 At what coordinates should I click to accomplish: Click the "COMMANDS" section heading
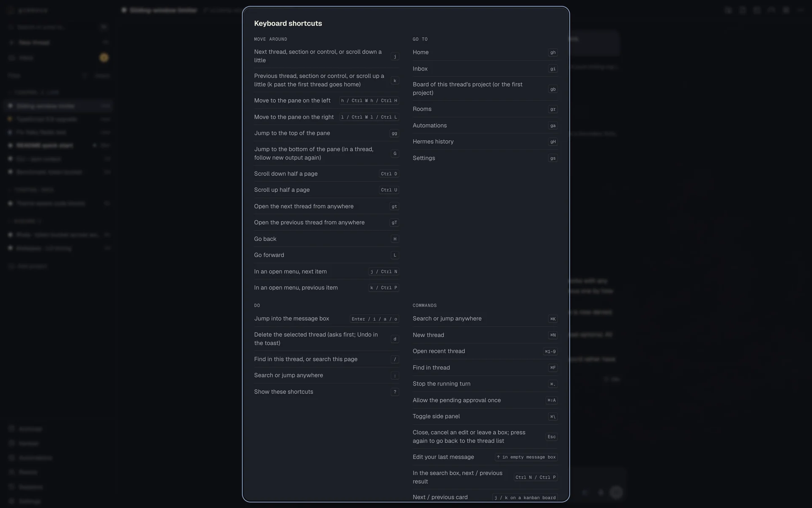pyautogui.click(x=425, y=306)
